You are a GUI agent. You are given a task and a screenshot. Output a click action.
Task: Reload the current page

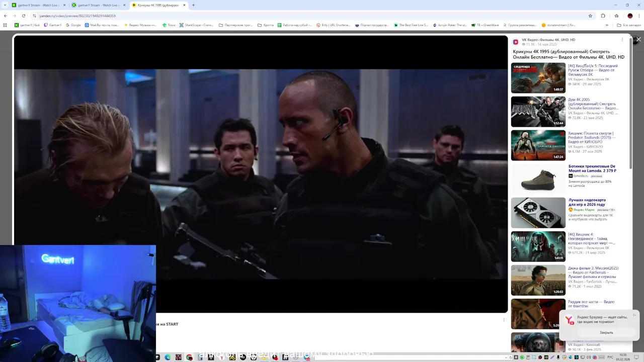[x=23, y=16]
